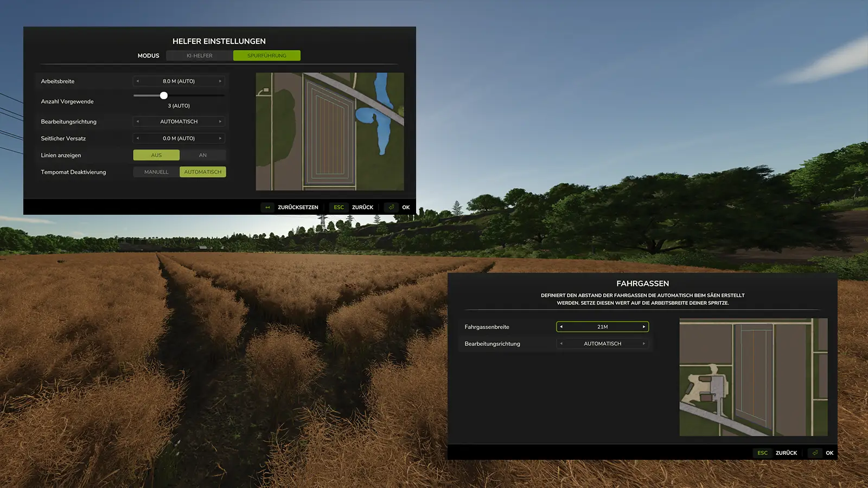Click the ESC key icon in Fahrgassen dialog
Image resolution: width=868 pixels, height=488 pixels.
point(762,453)
